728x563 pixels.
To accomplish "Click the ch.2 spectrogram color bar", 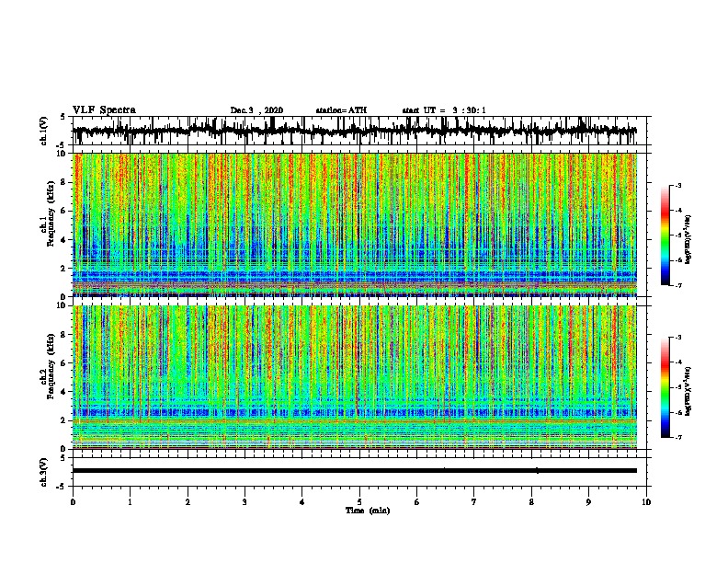I will tap(665, 387).
